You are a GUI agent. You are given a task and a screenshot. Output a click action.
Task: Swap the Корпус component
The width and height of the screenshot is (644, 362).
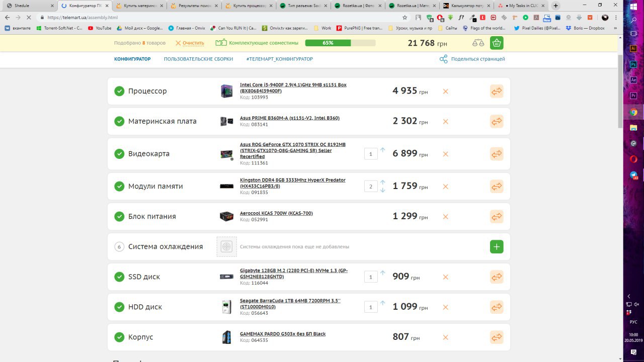497,337
